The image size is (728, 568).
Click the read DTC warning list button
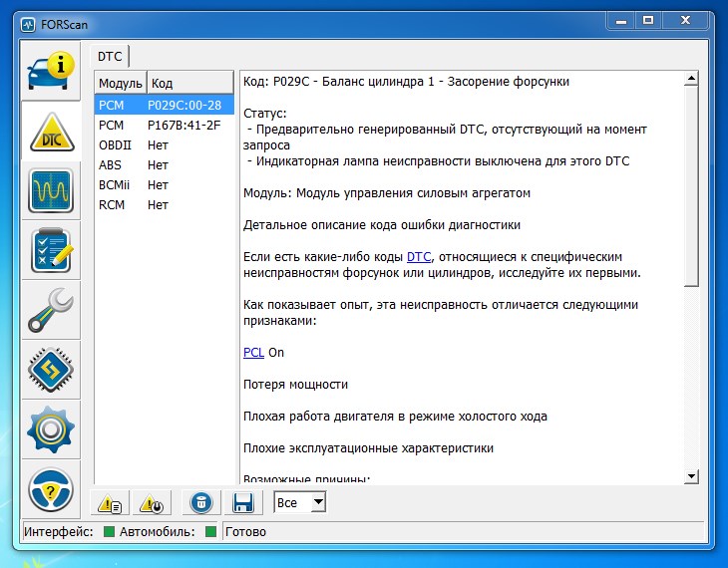pyautogui.click(x=110, y=502)
